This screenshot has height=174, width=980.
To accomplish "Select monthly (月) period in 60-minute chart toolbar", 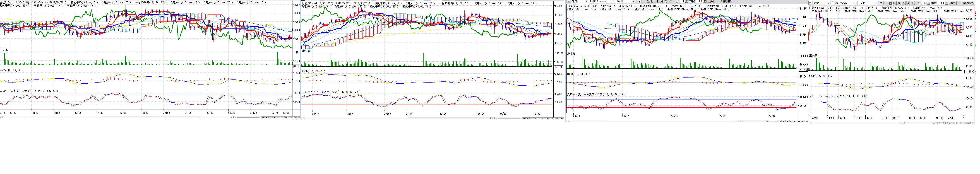I will (903, 3).
